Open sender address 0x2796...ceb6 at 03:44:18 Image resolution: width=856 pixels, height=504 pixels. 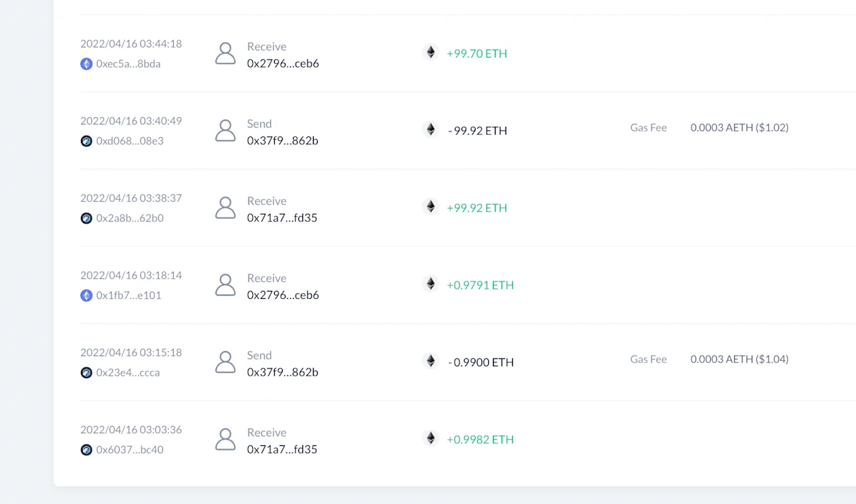pyautogui.click(x=283, y=64)
